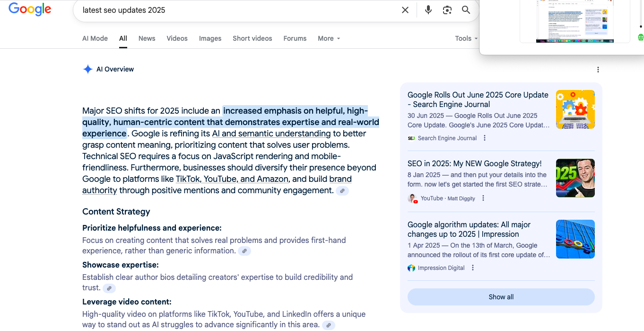Click the search magnifier icon
644x331 pixels.
coord(466,9)
